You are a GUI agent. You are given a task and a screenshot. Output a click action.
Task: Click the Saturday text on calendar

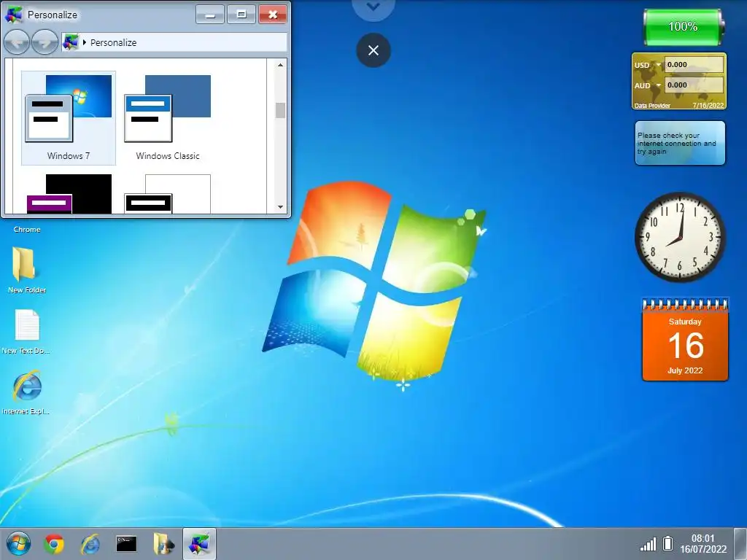pyautogui.click(x=685, y=322)
